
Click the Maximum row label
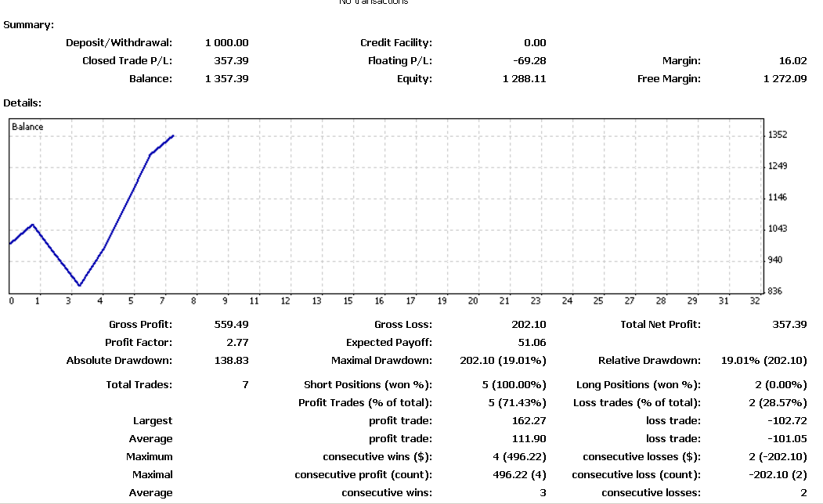(149, 457)
